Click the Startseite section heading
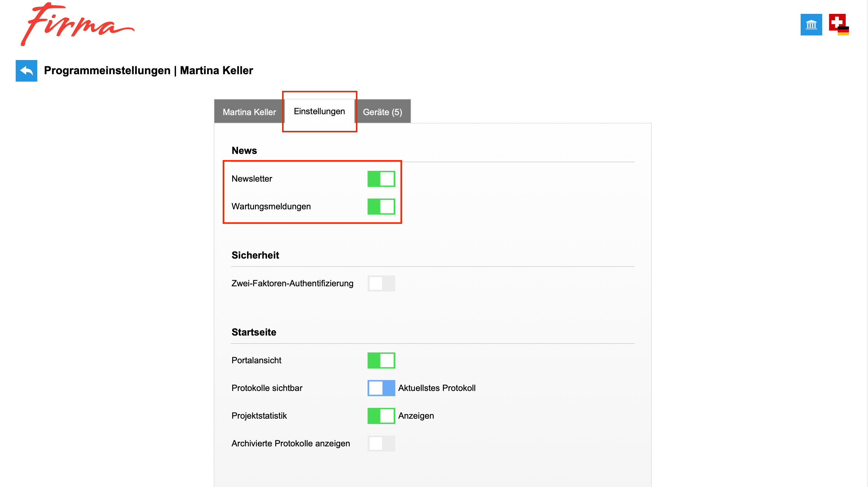 coord(254,332)
